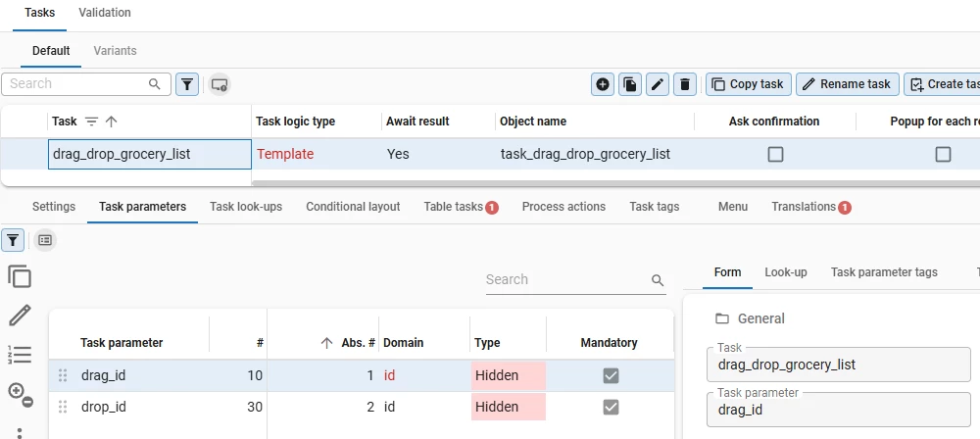
Task: Click the form view icon beside parameter filter
Action: 44,239
